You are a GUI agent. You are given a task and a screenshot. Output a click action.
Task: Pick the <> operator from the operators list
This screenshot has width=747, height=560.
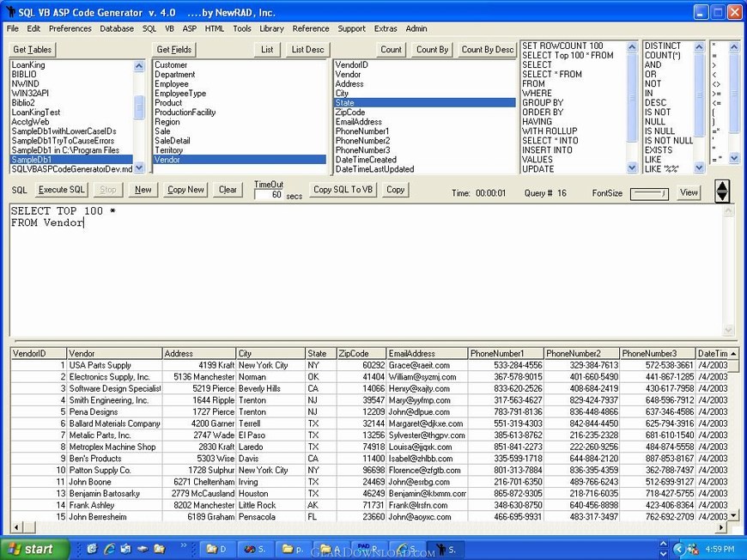pos(716,84)
